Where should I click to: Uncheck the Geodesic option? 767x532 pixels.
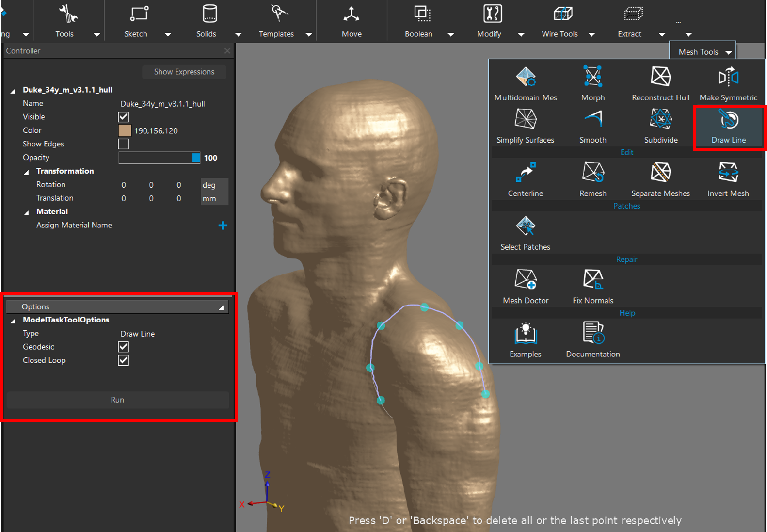click(x=124, y=347)
